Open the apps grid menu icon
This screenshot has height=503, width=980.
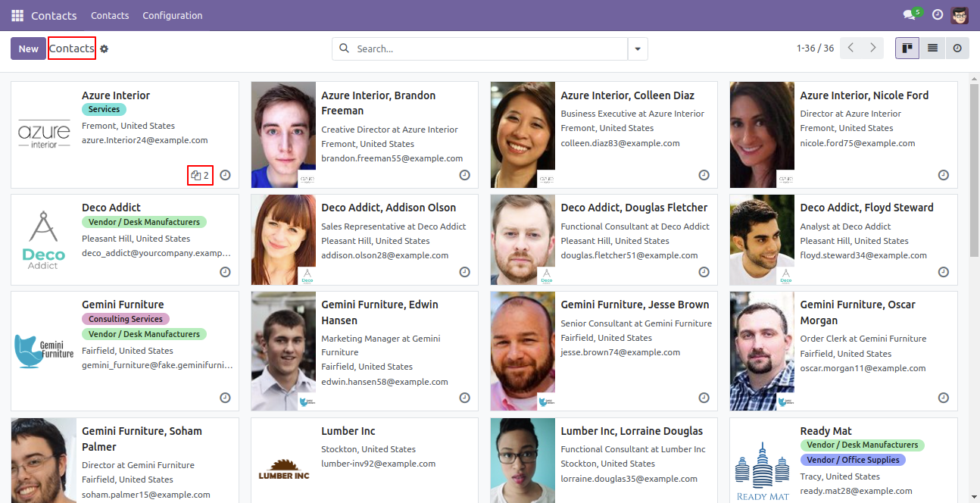(x=17, y=15)
